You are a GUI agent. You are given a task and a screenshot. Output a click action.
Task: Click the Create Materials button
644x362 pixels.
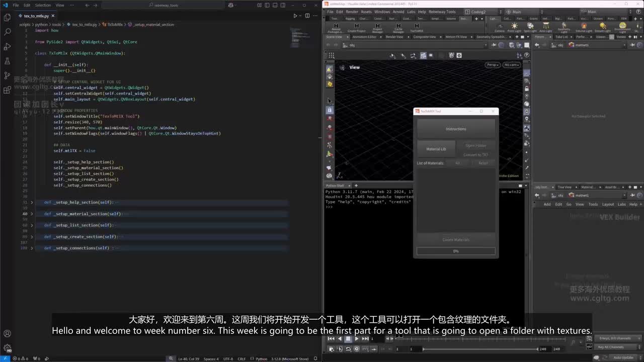coord(456,240)
